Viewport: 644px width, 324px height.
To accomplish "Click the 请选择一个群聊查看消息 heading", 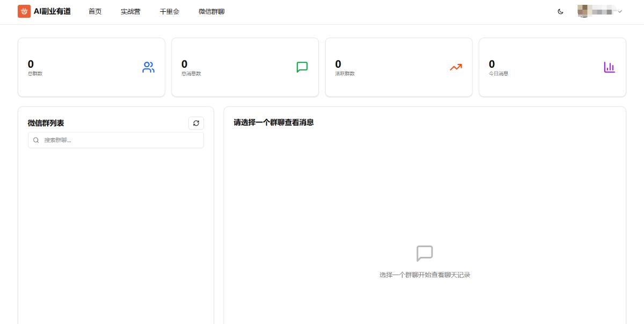I will pos(273,123).
